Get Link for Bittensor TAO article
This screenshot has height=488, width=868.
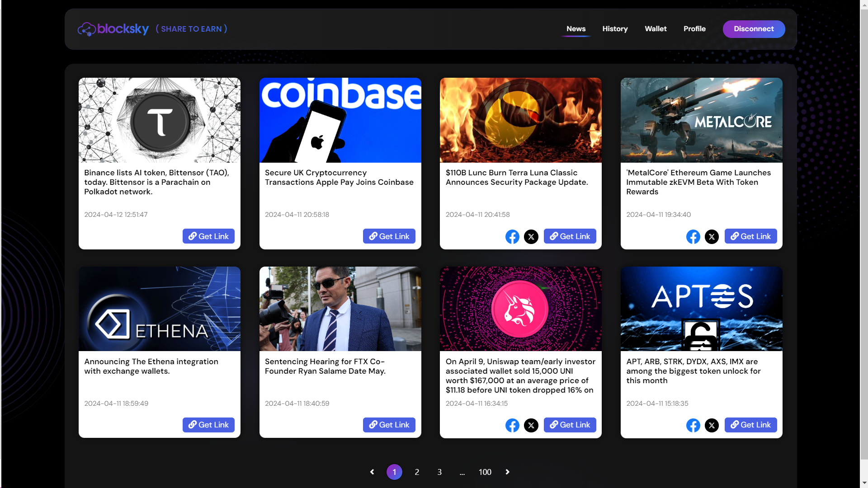pos(208,236)
